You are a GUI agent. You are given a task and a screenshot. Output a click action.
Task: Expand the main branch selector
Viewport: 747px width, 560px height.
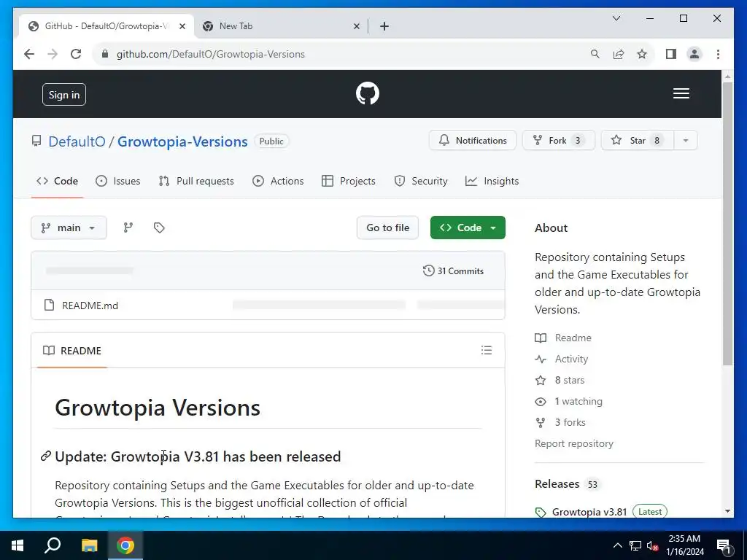69,227
